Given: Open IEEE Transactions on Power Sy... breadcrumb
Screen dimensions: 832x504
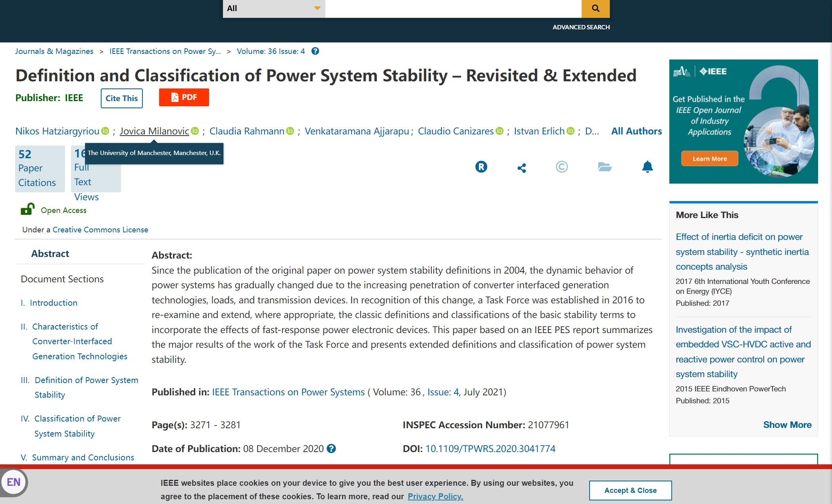Looking at the screenshot, I should click(x=165, y=51).
